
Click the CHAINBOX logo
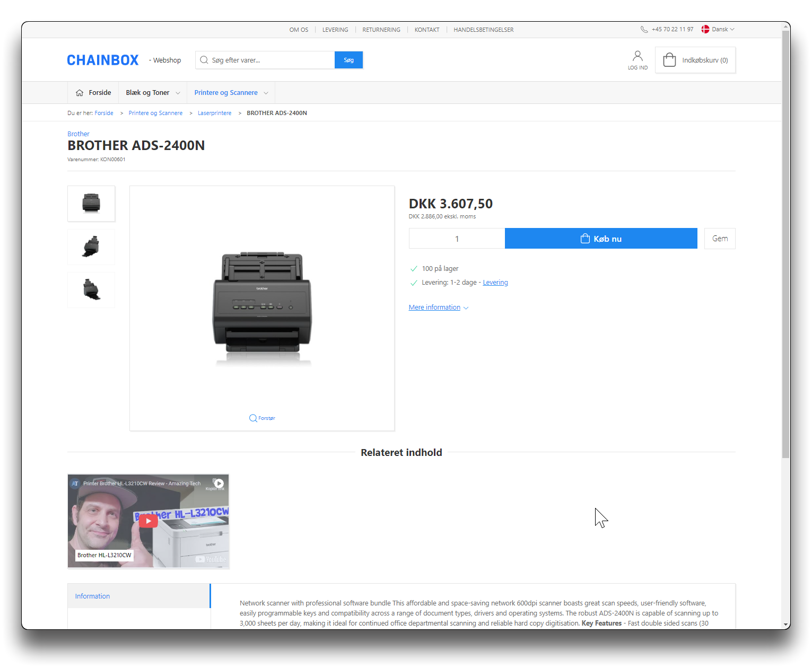(x=102, y=60)
